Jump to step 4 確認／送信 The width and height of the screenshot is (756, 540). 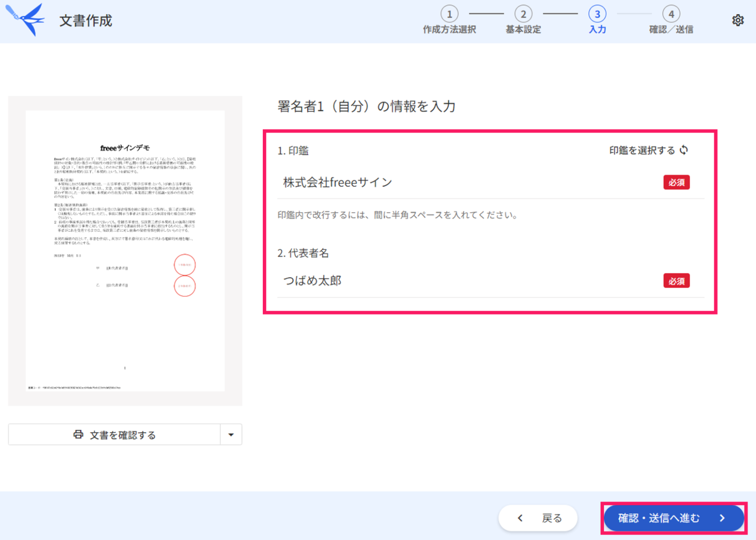[x=671, y=14]
